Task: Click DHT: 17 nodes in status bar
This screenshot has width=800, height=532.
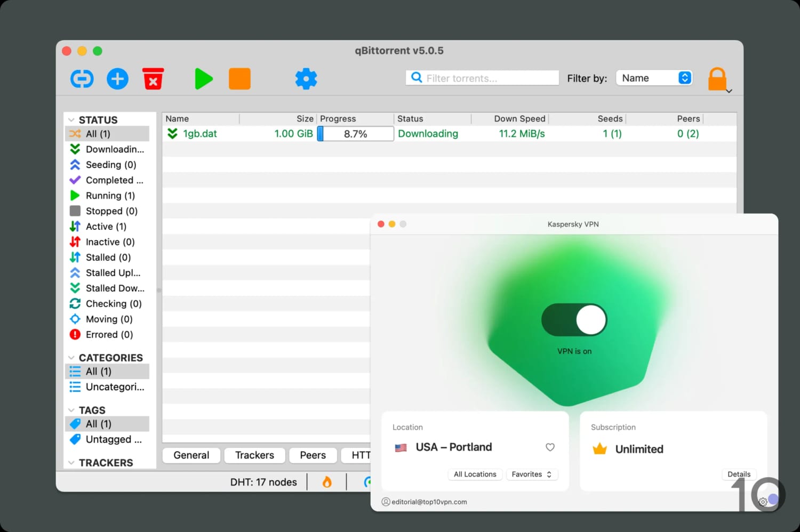Action: click(x=263, y=482)
